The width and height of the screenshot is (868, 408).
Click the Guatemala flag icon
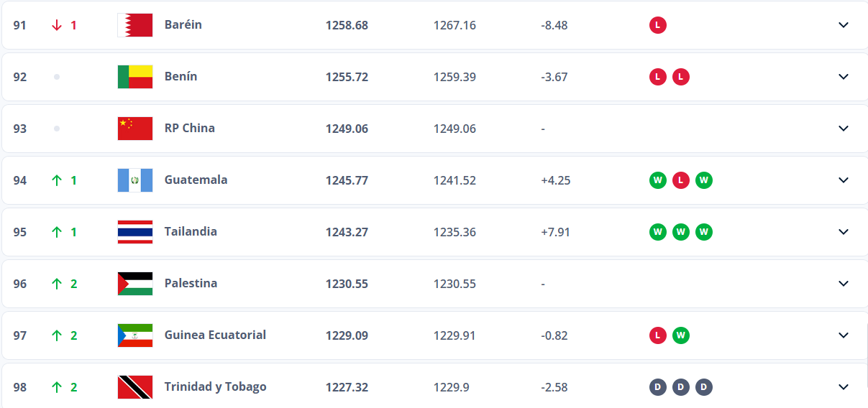135,180
